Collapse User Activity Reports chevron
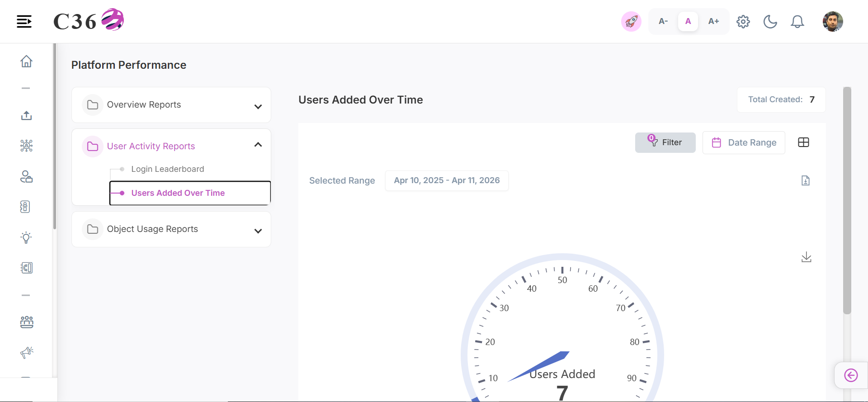This screenshot has width=868, height=402. point(258,145)
